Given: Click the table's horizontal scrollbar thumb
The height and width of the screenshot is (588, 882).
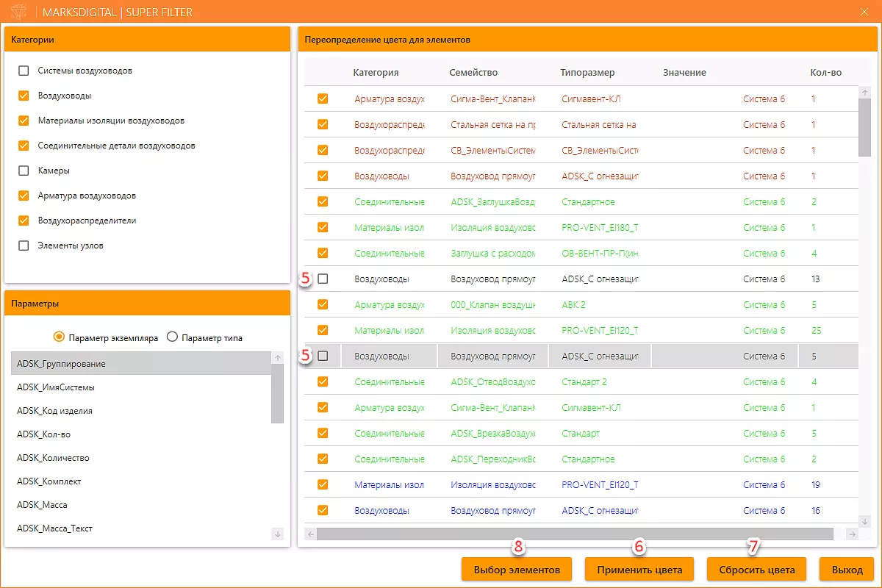Looking at the screenshot, I should click(x=575, y=534).
